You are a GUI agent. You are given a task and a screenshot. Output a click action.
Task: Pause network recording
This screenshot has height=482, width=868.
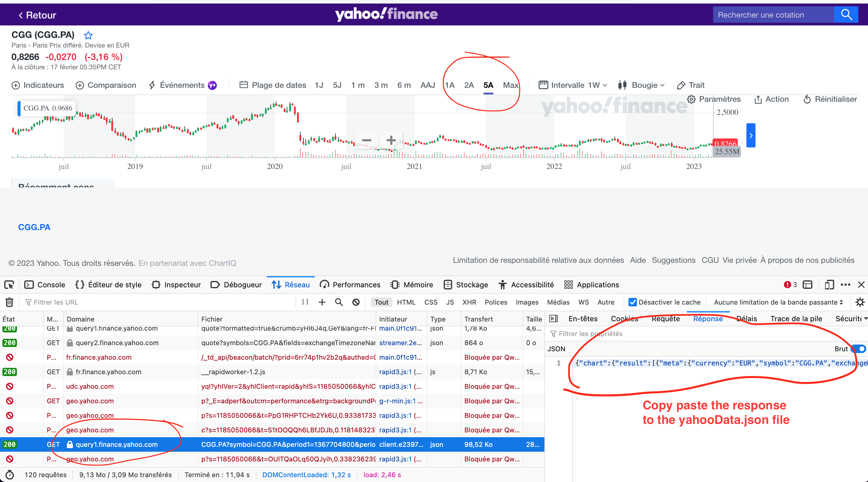(x=305, y=302)
